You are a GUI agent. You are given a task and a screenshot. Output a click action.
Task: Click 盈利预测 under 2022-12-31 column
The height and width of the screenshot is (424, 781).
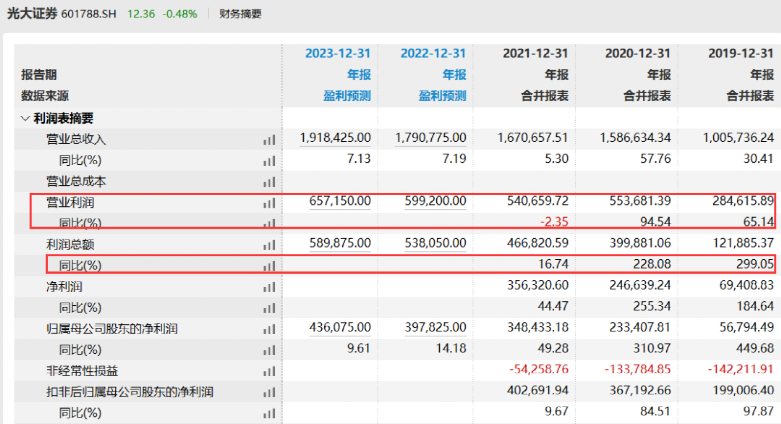coord(442,96)
